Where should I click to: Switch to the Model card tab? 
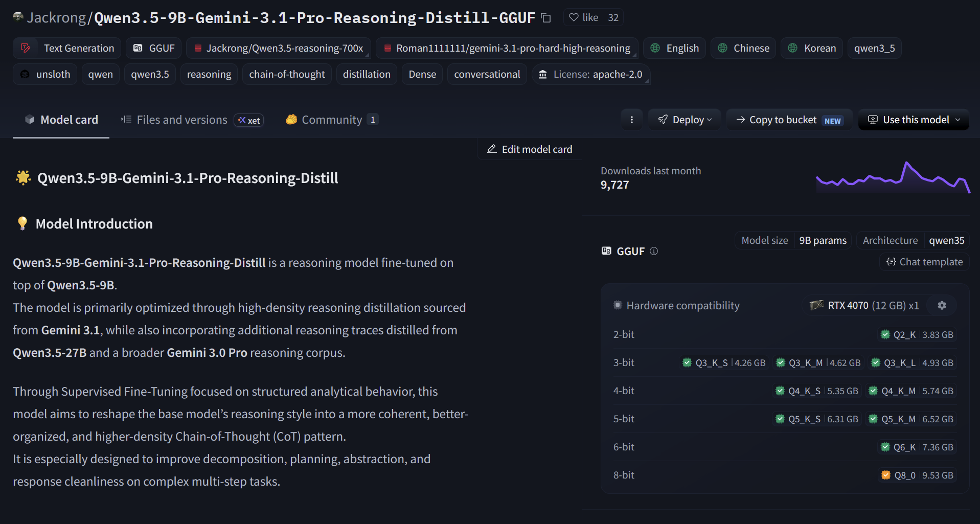[x=61, y=120]
